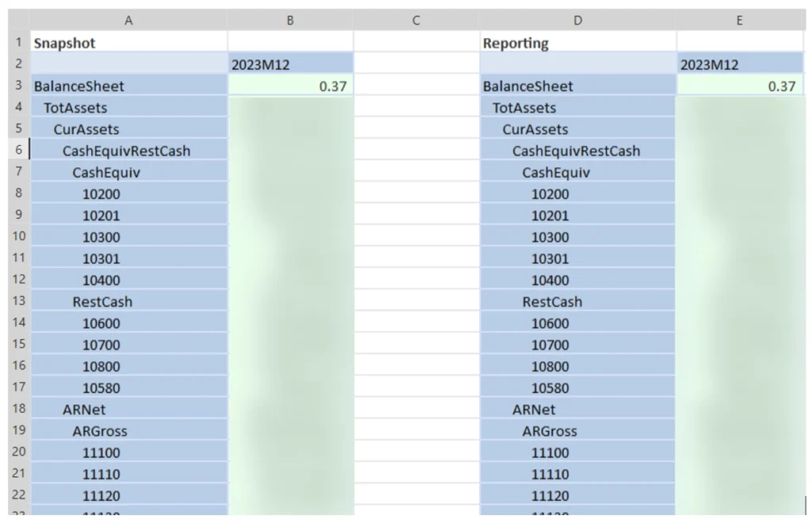Click account 10400 in column A
The height and width of the screenshot is (523, 812).
click(101, 280)
